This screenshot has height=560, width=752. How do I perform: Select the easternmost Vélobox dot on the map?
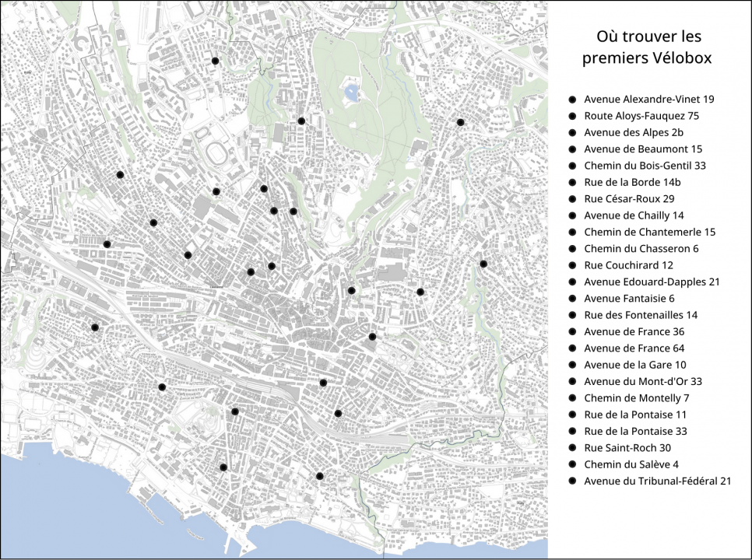[483, 264]
